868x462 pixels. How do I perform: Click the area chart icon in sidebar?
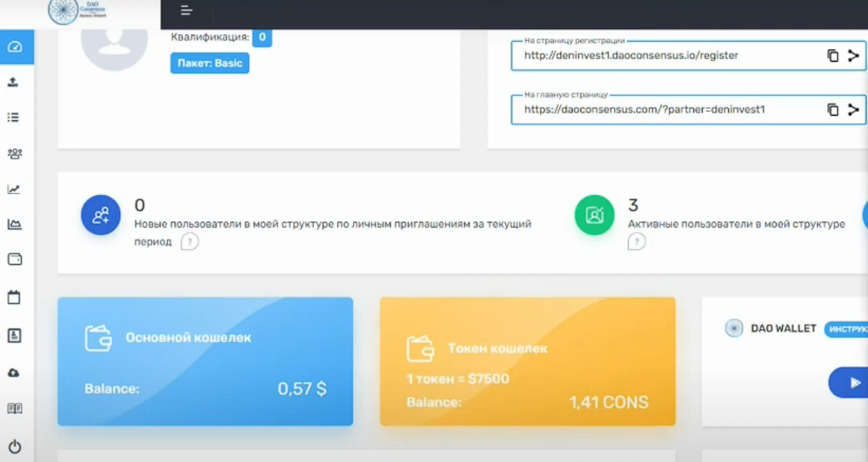[15, 225]
